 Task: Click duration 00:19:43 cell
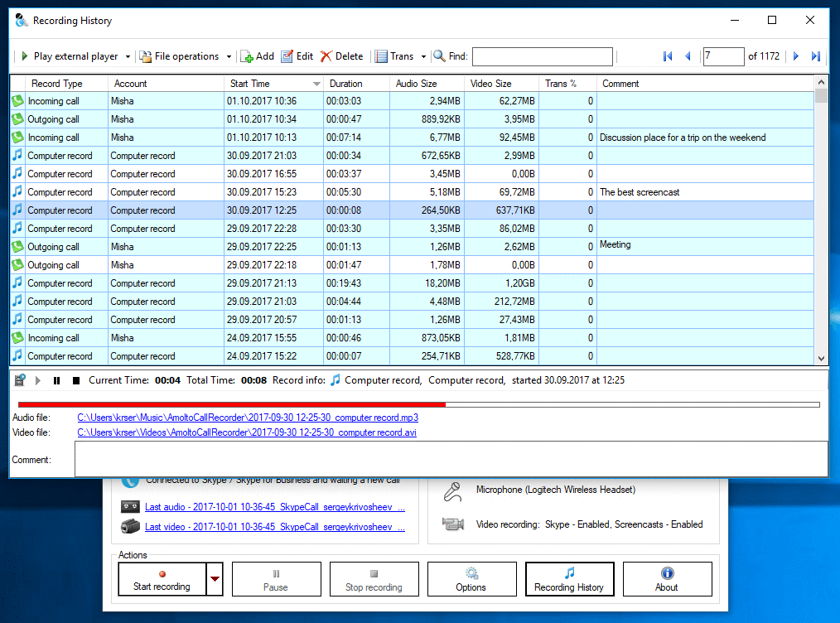pos(356,283)
